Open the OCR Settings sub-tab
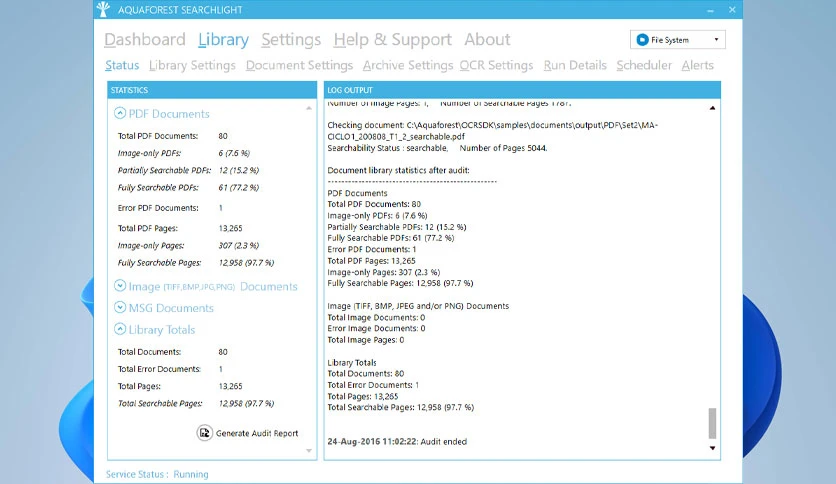Screen dimensions: 836x484 [x=496, y=65]
